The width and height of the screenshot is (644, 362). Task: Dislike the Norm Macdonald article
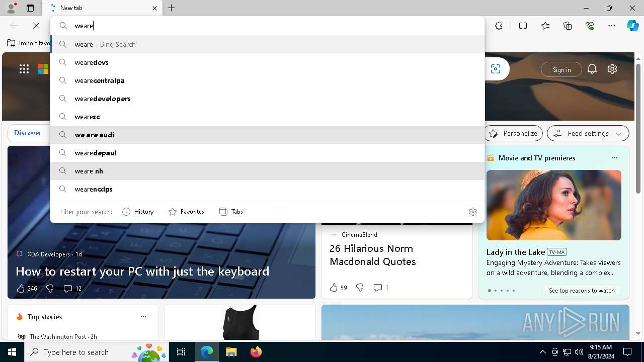coord(360,288)
